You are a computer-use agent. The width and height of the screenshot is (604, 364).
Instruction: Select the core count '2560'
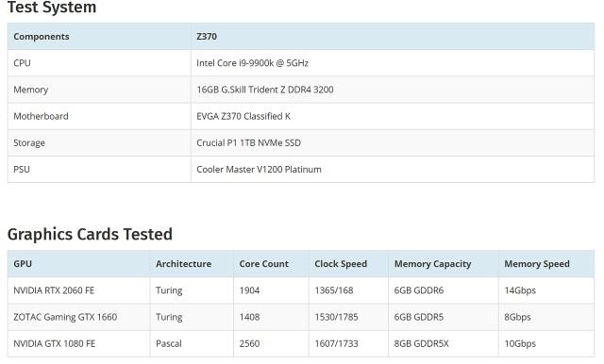tap(249, 343)
